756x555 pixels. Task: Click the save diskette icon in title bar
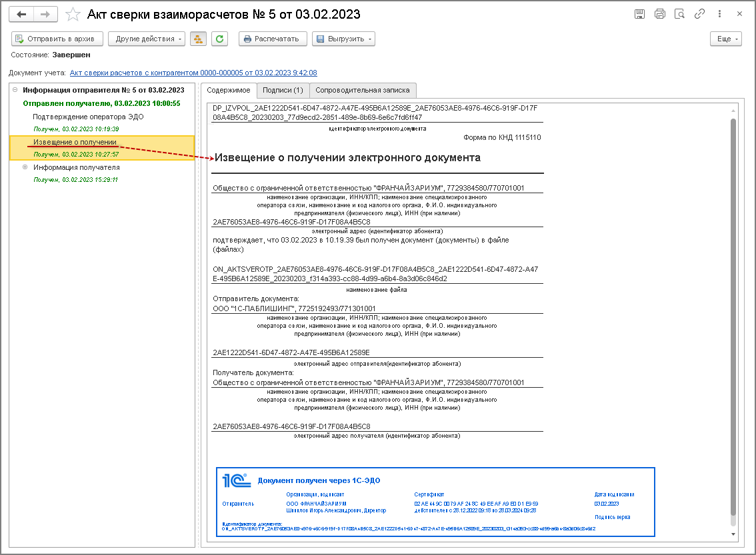(x=639, y=14)
